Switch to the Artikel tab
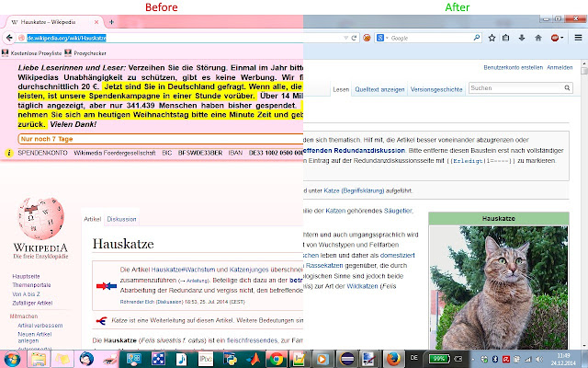The width and height of the screenshot is (588, 368). (92, 219)
